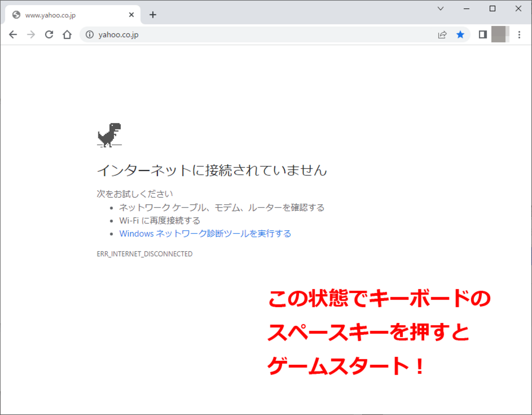Share this page using the share icon
Image resolution: width=532 pixels, height=415 pixels.
(x=442, y=35)
